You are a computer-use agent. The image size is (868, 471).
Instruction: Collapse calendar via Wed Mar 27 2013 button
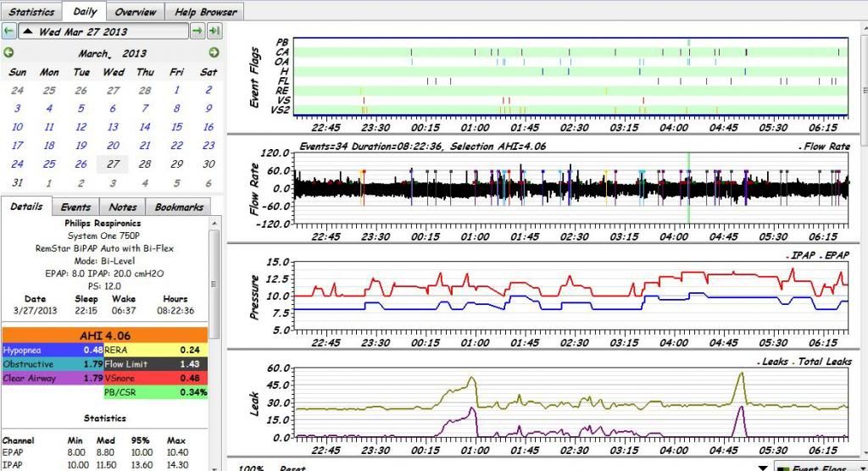coord(103,31)
